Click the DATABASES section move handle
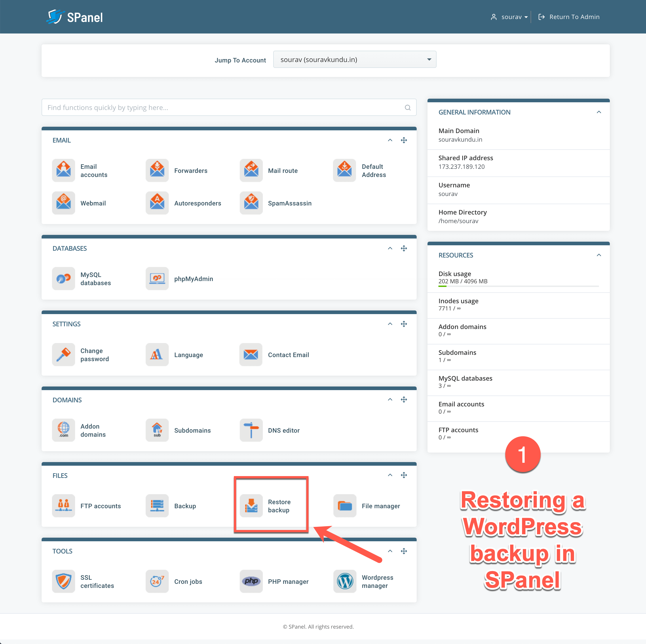 pyautogui.click(x=404, y=248)
